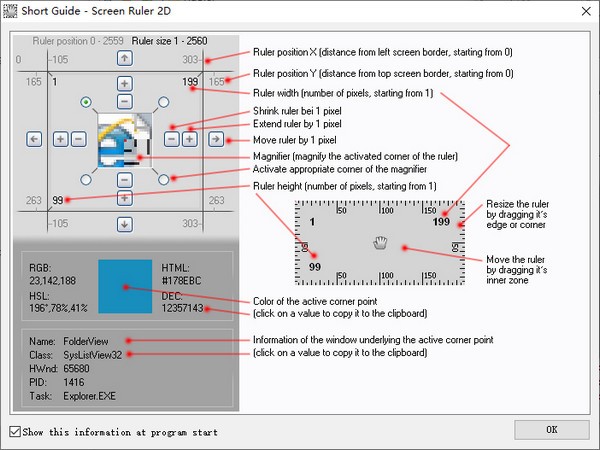Screen dimensions: 600x450
Task: Click the blue active corner color swatch
Action: coord(124,287)
